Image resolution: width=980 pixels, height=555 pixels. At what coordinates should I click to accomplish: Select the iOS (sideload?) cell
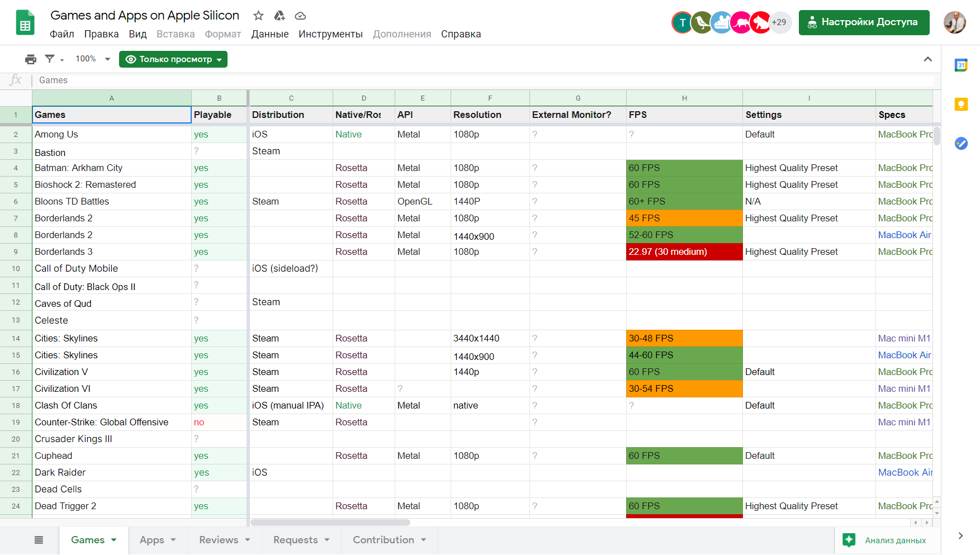pos(291,269)
